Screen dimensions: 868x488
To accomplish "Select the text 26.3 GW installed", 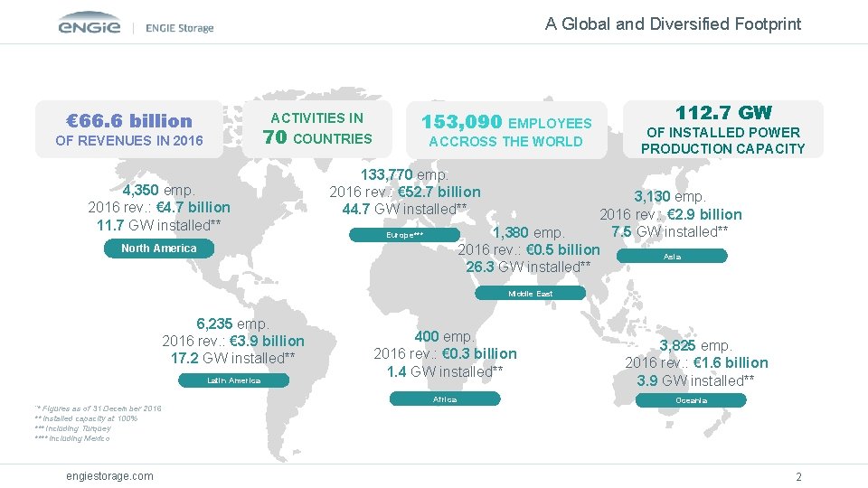I will [528, 267].
